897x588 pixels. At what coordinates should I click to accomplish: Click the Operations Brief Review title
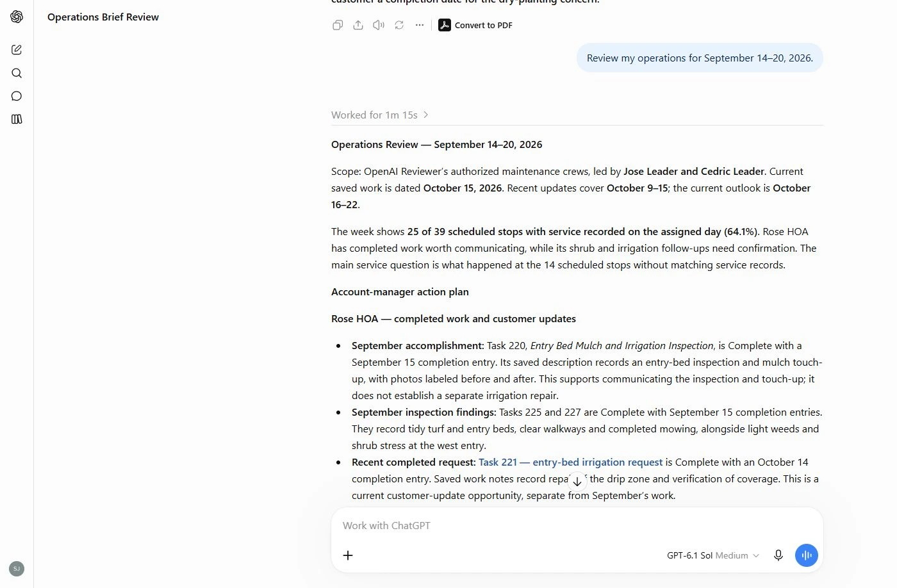(103, 17)
